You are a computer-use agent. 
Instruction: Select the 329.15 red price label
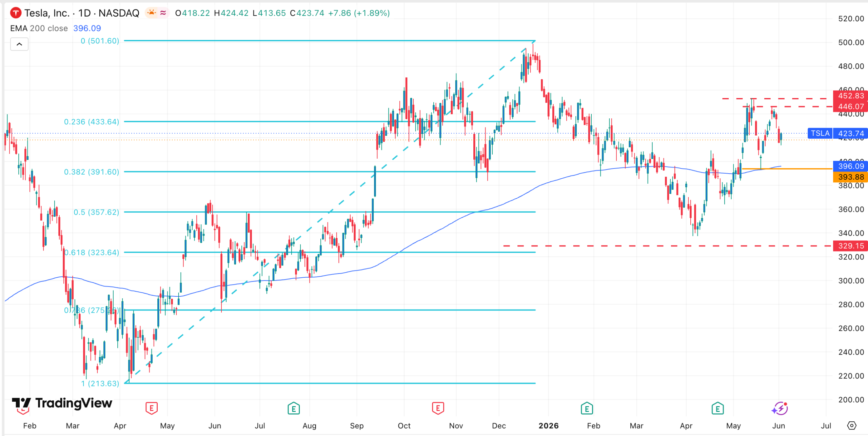[x=850, y=246]
